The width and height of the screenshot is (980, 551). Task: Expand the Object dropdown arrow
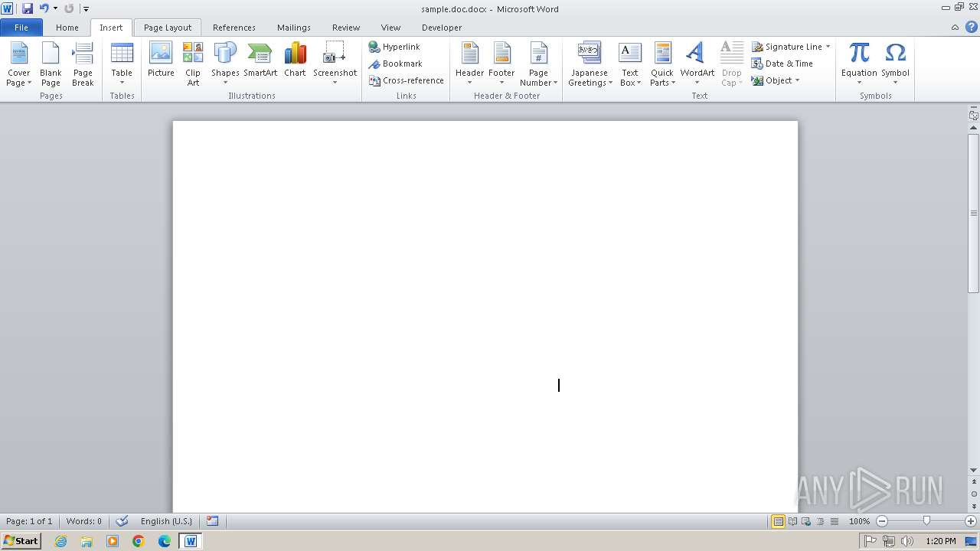[x=797, y=80]
